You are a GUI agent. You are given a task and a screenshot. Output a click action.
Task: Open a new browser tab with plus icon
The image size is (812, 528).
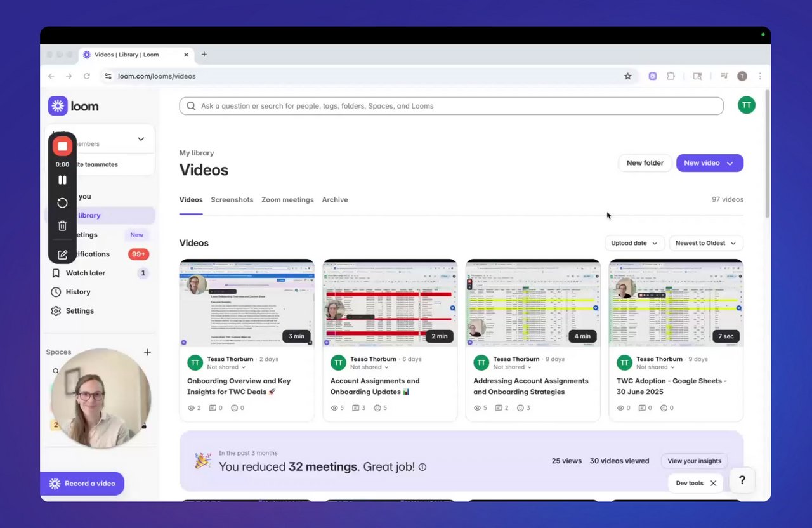pos(204,55)
